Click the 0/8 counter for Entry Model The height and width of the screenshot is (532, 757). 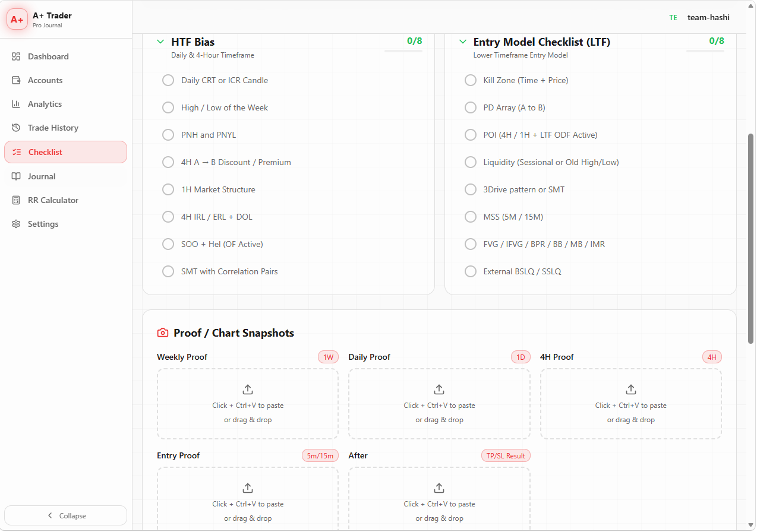(717, 41)
